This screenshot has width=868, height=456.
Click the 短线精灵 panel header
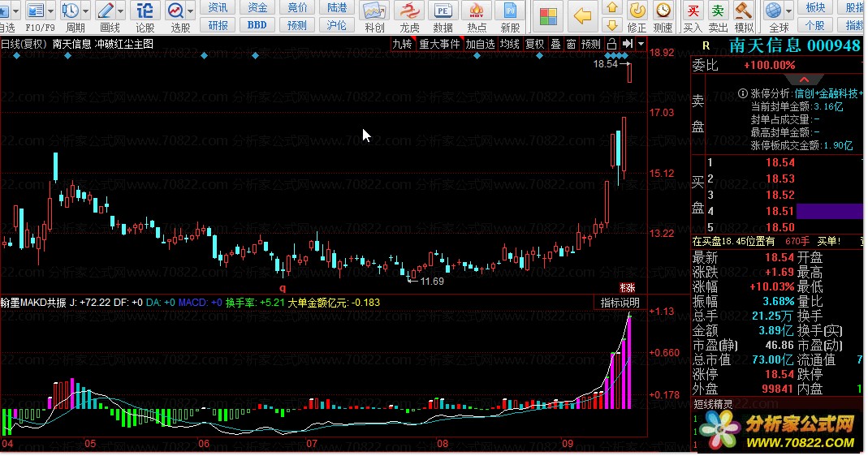point(714,405)
